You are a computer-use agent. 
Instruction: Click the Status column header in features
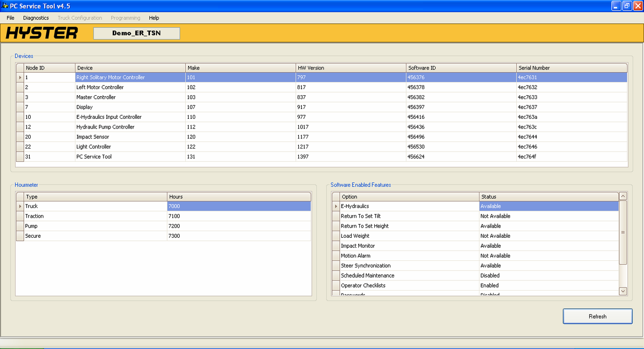coord(548,196)
